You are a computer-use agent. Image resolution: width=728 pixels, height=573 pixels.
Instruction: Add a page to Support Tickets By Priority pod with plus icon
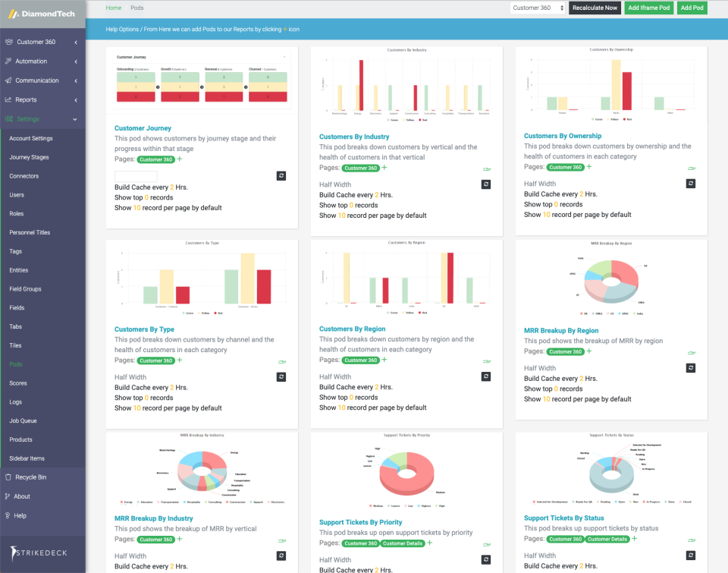(430, 543)
